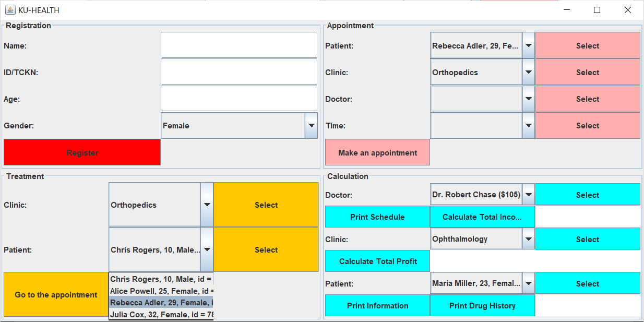Viewport: 644px width, 322px height.
Task: Click Select next to Appointment Doctor
Action: click(588, 99)
